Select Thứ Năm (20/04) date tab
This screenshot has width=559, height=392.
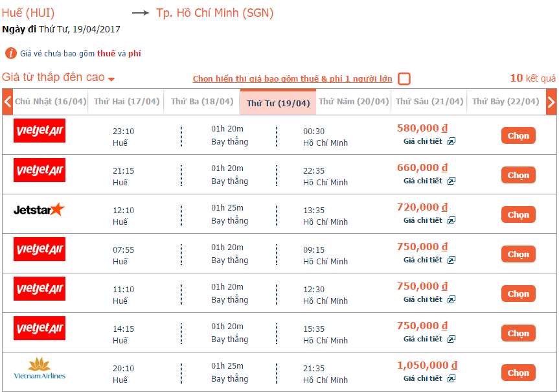(354, 102)
